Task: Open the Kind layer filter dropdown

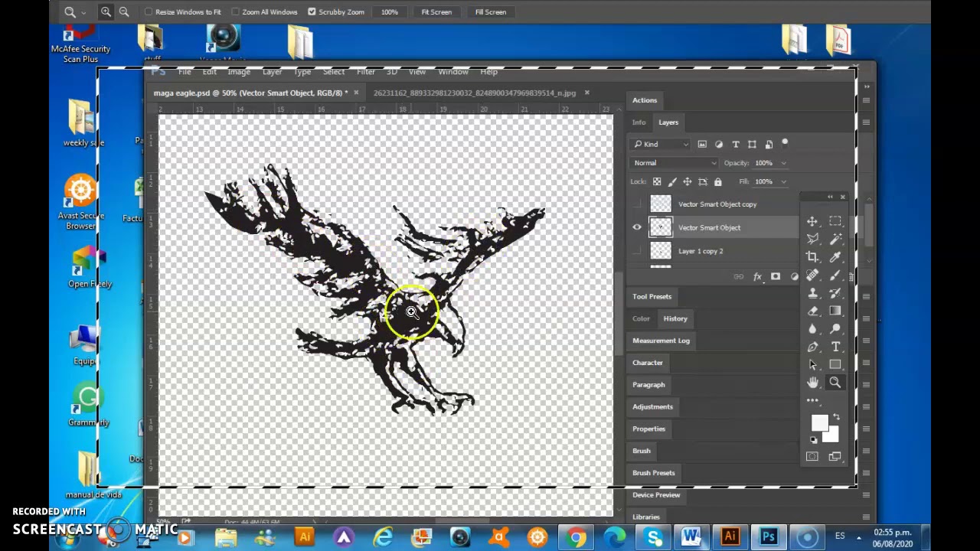Action: click(x=661, y=144)
